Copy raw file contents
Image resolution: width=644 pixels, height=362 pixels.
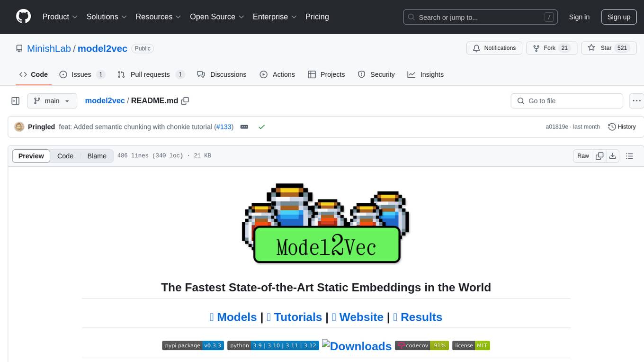pos(599,156)
